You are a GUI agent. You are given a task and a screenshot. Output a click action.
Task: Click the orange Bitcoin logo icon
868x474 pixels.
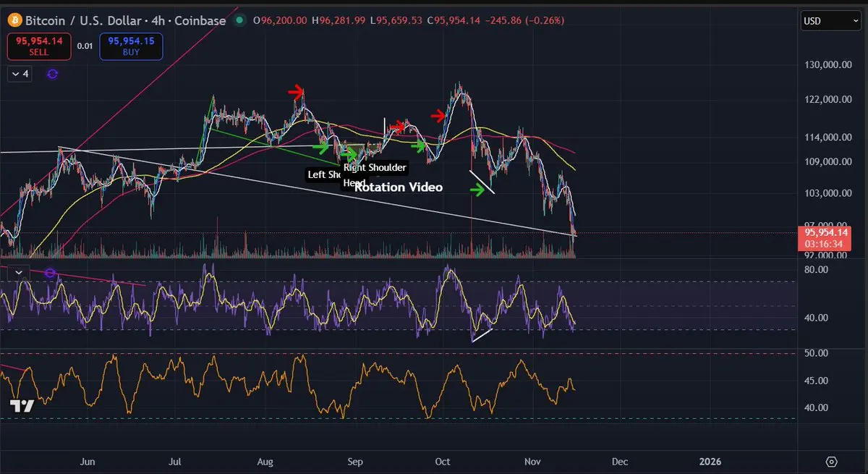coord(14,20)
